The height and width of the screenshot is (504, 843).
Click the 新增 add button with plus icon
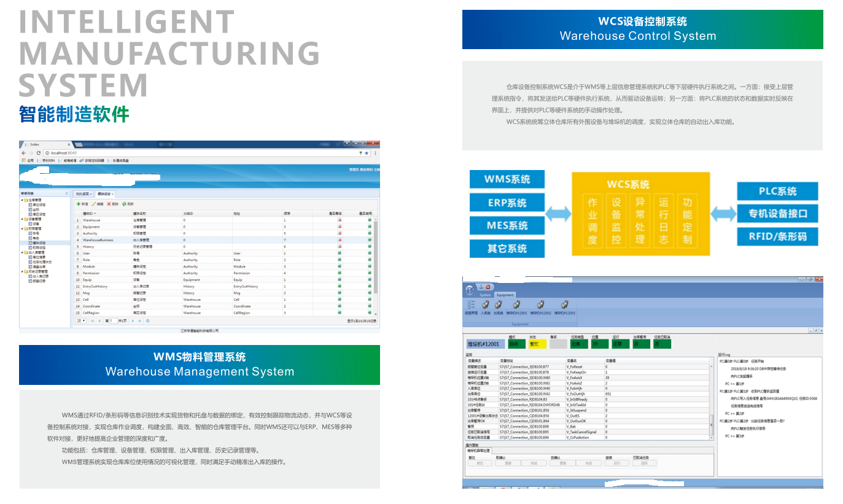(82, 204)
